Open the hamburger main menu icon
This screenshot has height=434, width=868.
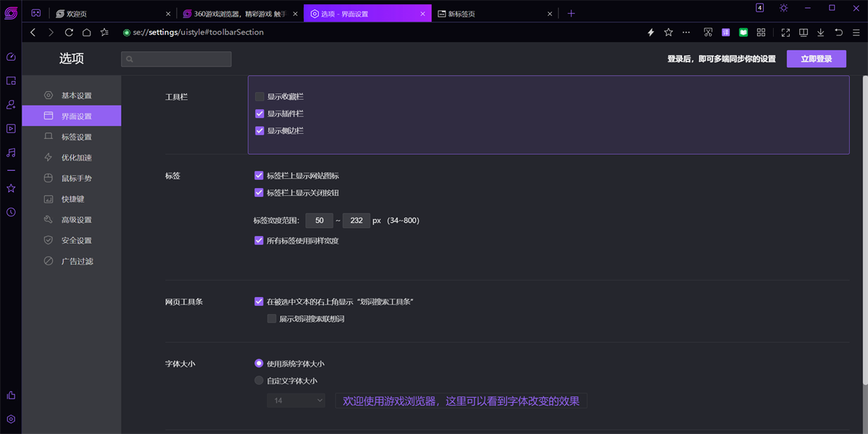(856, 32)
